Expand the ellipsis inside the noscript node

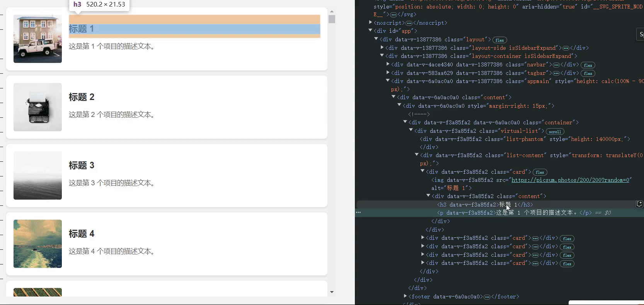[409, 23]
